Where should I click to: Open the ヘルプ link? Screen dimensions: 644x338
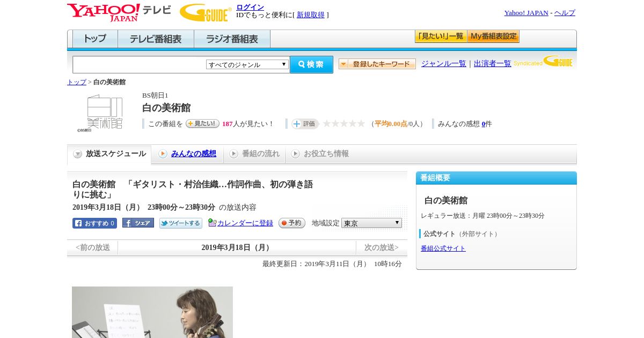pos(565,13)
